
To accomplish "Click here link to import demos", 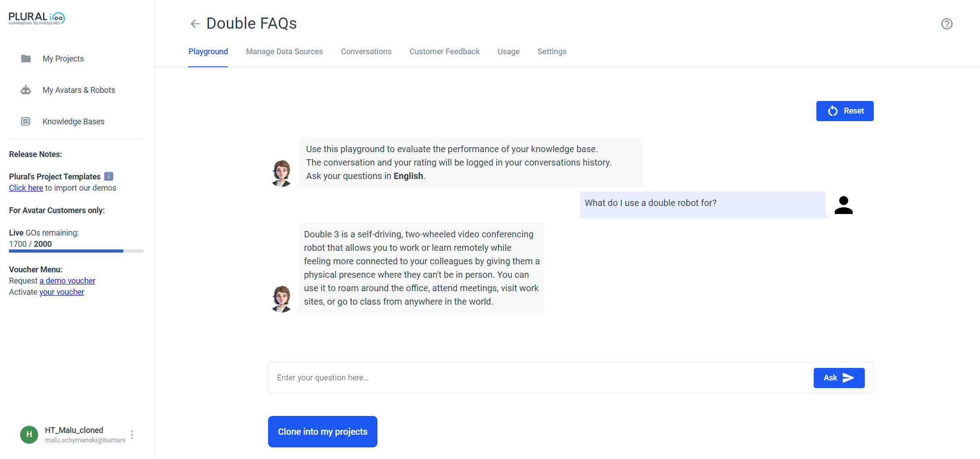I will pos(26,188).
